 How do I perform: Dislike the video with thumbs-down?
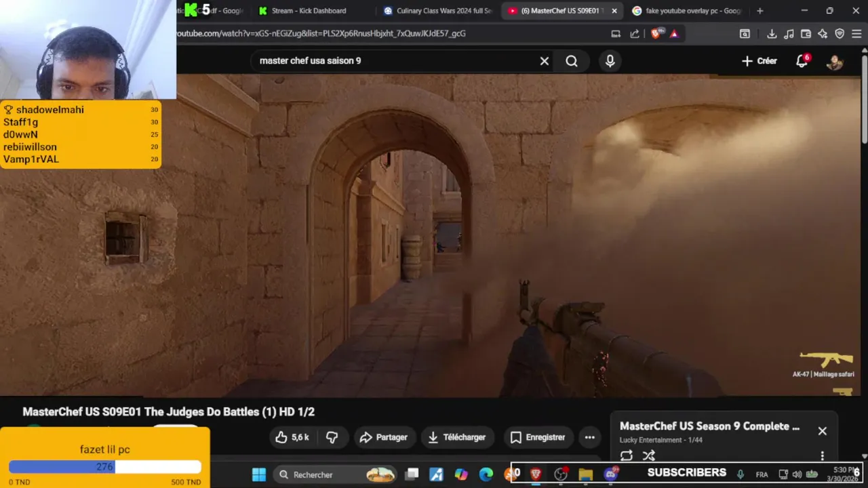[x=332, y=437]
